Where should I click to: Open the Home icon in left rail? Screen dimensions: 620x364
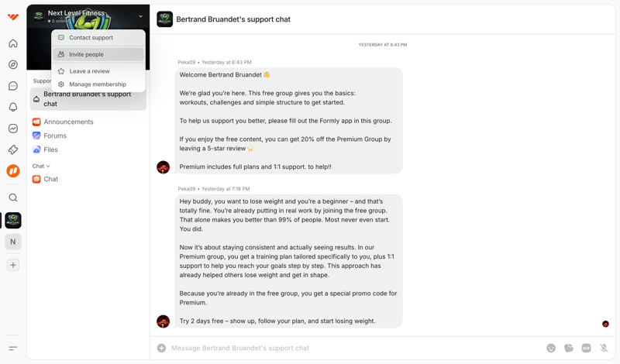13,43
